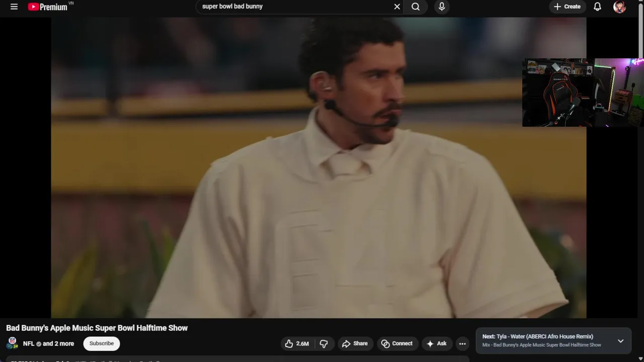
Task: Clear the search query with X
Action: [x=397, y=7]
